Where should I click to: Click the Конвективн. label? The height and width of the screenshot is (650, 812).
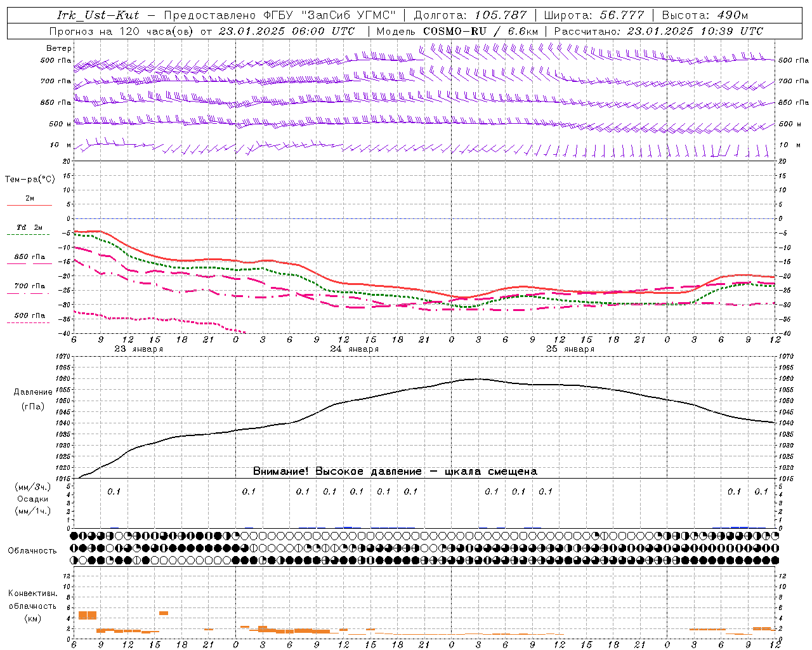(32, 594)
